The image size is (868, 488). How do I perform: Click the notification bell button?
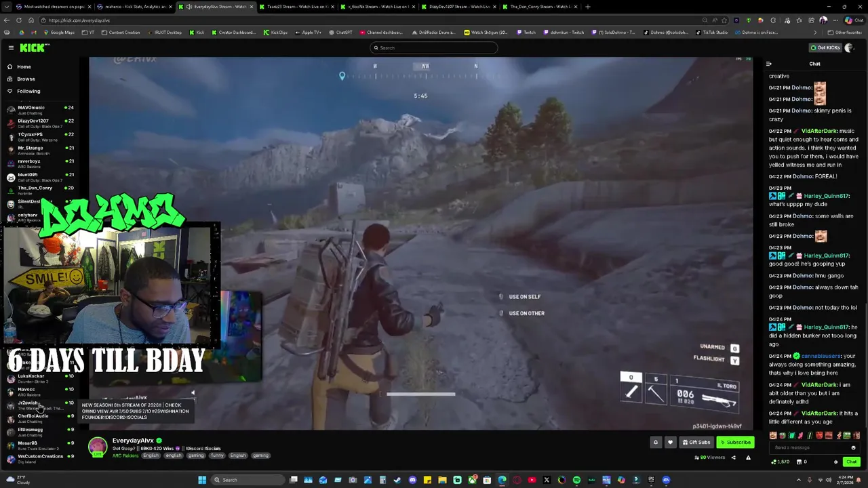point(656,443)
